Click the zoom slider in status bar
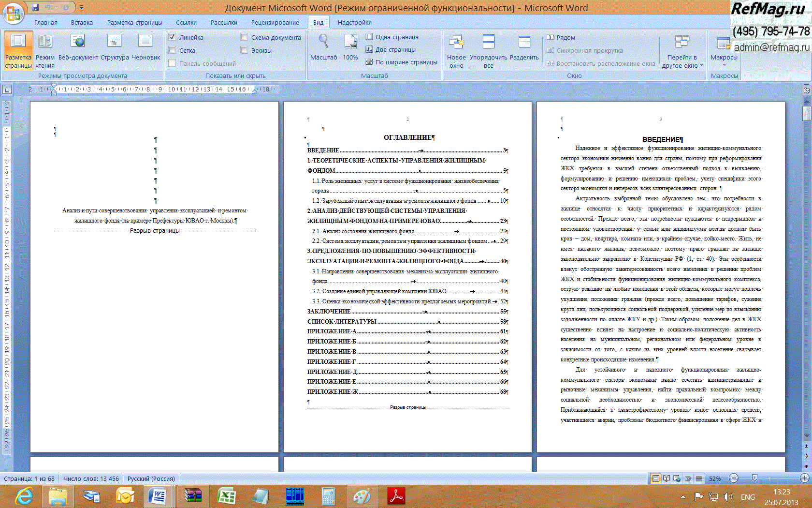 pos(754,478)
